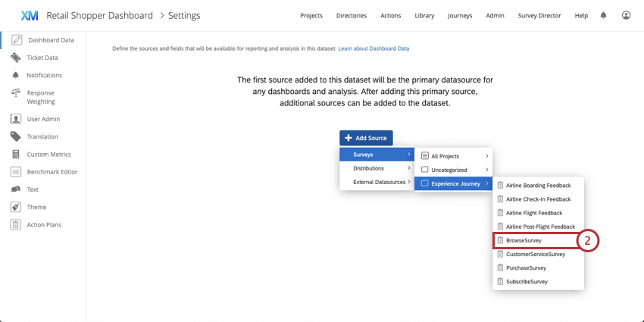Click clipboard icon beside SubscribeSurvey
The image size is (644, 322).
[x=500, y=281]
